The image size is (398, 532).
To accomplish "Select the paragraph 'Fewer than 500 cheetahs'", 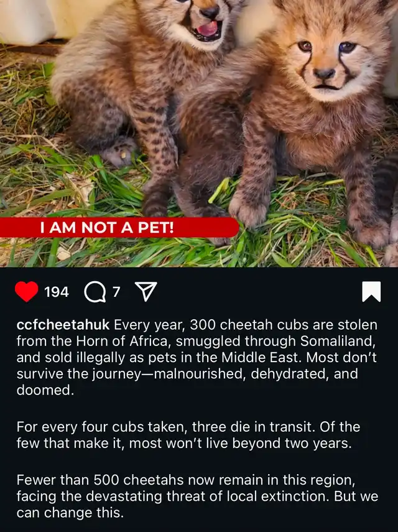I will pos(197,496).
